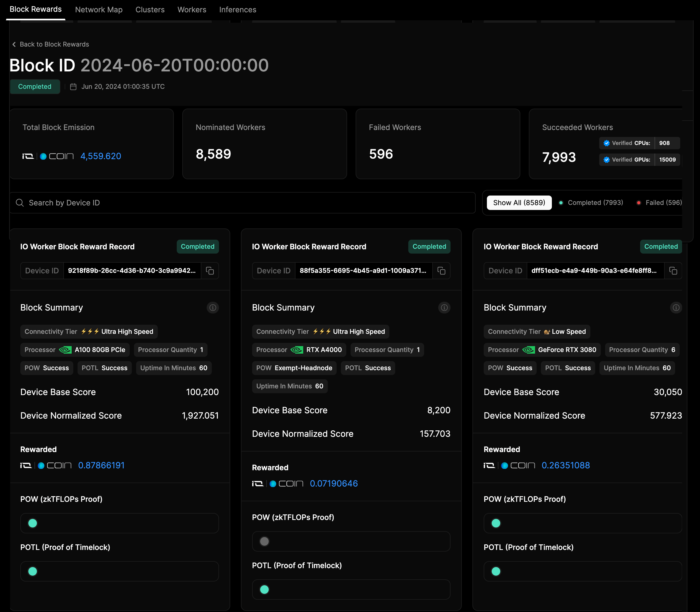The image size is (700, 612).
Task: Copy device ID starting with 88f5a355
Action: (441, 271)
